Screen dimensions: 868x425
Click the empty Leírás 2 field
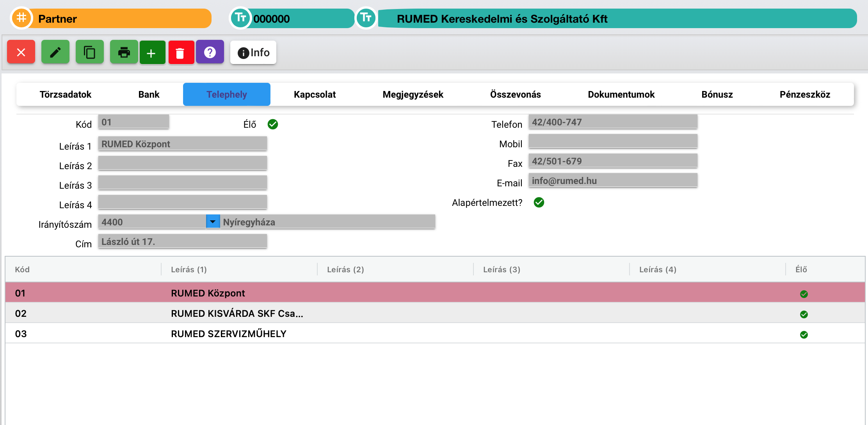(x=183, y=163)
